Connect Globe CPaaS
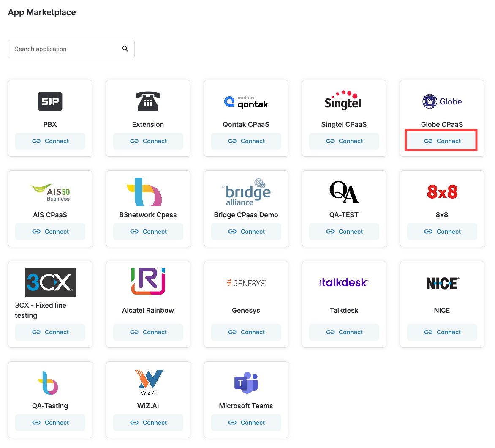495x448 pixels. click(442, 141)
